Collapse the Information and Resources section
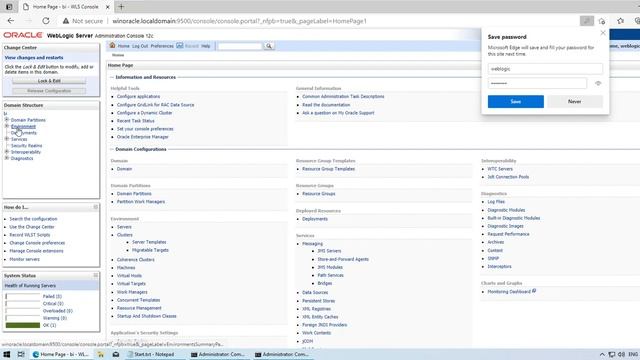Image resolution: width=640 pixels, height=360 pixels. click(112, 77)
